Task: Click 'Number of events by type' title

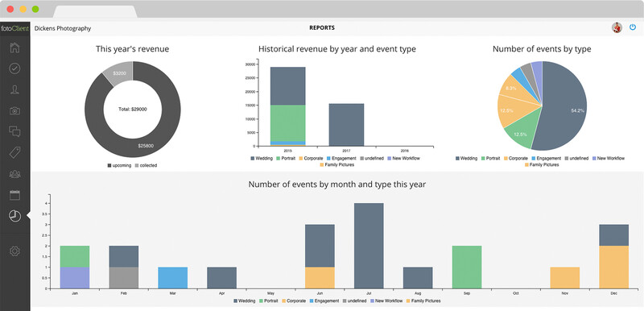Action: pos(542,49)
